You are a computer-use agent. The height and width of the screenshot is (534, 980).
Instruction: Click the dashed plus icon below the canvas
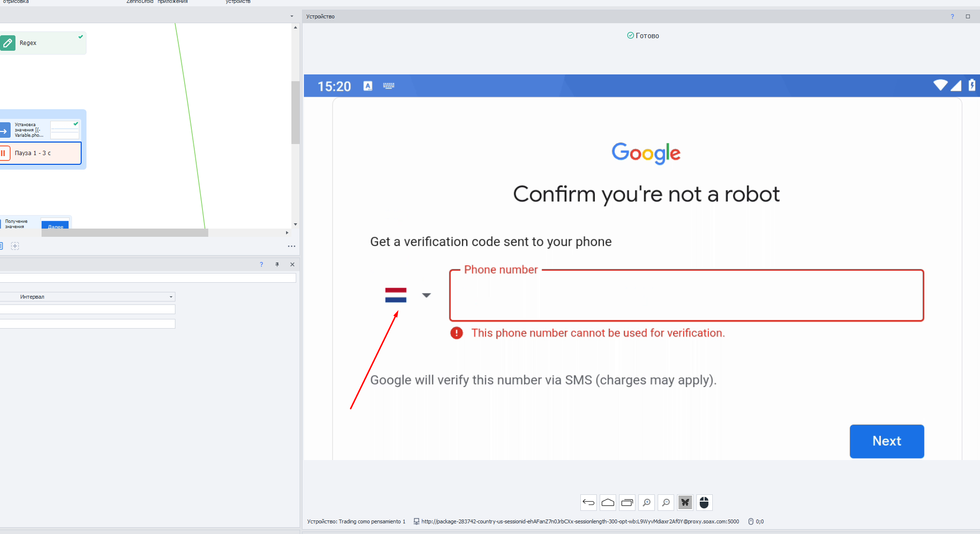[x=15, y=246]
